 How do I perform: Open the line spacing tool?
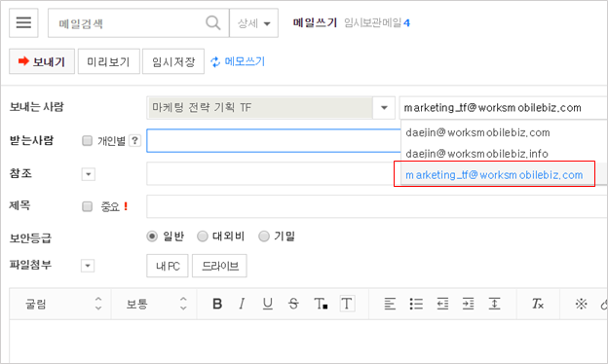494,304
